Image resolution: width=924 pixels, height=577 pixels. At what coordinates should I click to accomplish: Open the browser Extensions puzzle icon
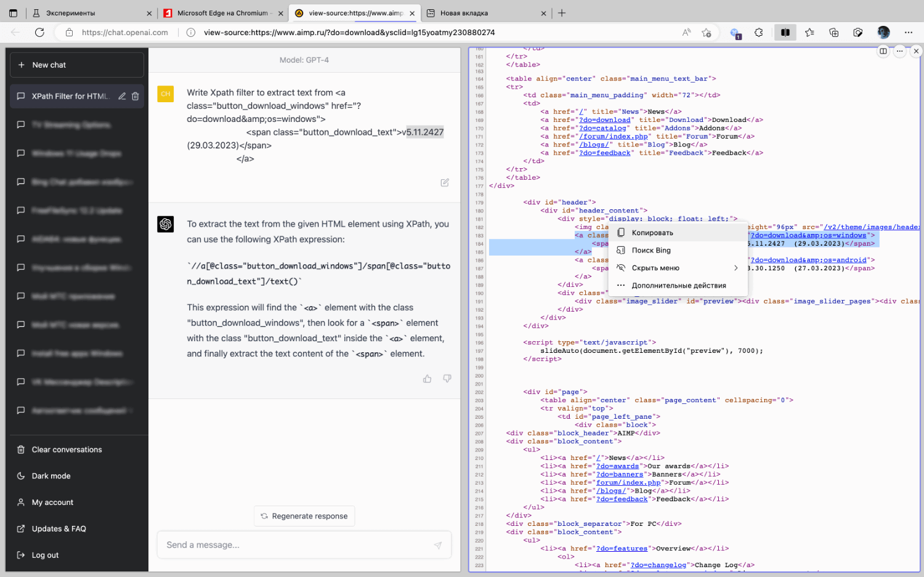click(x=759, y=33)
